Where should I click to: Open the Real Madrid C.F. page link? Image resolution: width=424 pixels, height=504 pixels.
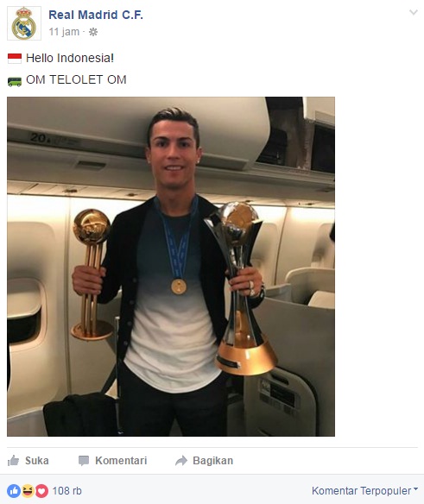pyautogui.click(x=96, y=15)
